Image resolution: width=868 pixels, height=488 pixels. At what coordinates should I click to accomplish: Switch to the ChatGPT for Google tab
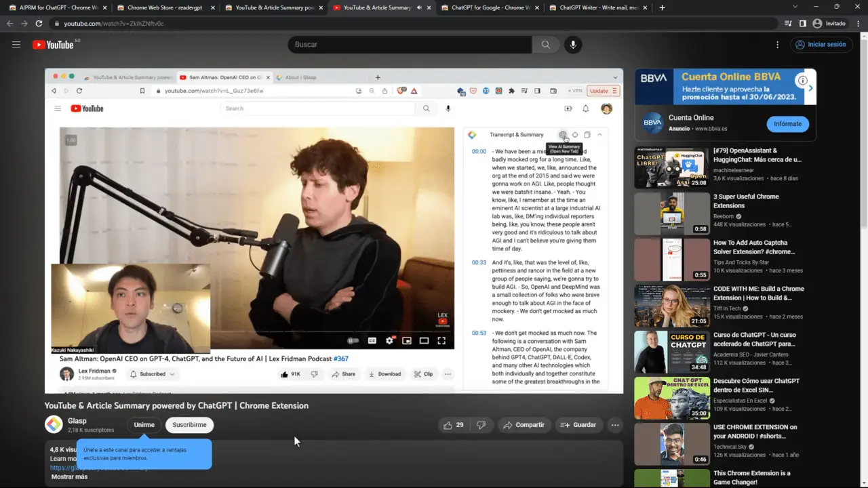pyautogui.click(x=489, y=7)
